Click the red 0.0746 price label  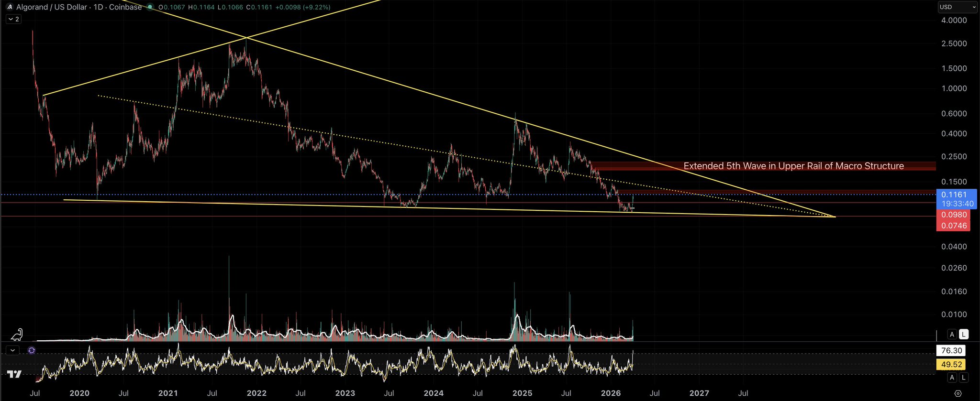point(954,226)
